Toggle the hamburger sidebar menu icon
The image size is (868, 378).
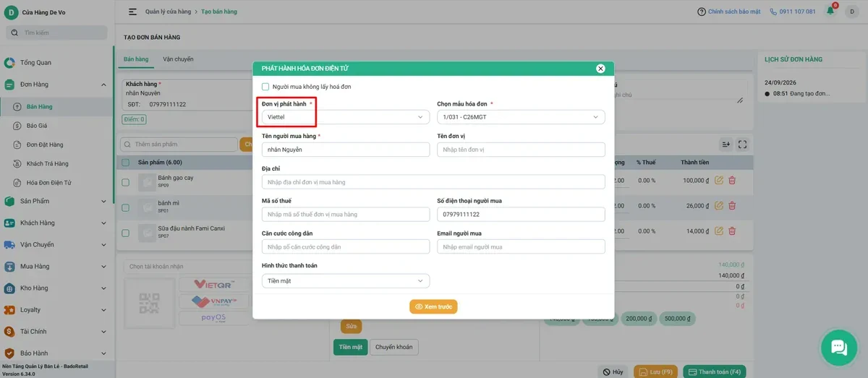[132, 12]
